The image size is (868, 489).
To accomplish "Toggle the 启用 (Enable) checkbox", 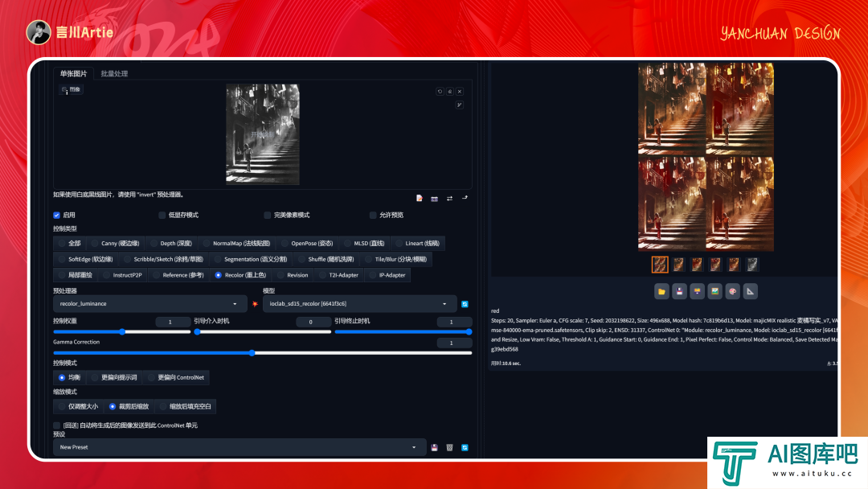I will (57, 215).
